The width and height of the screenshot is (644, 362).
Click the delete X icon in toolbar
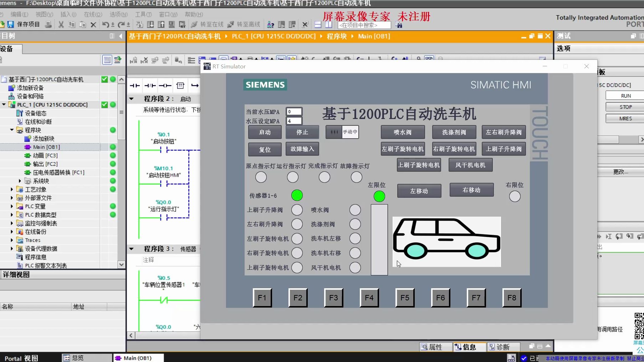93,25
